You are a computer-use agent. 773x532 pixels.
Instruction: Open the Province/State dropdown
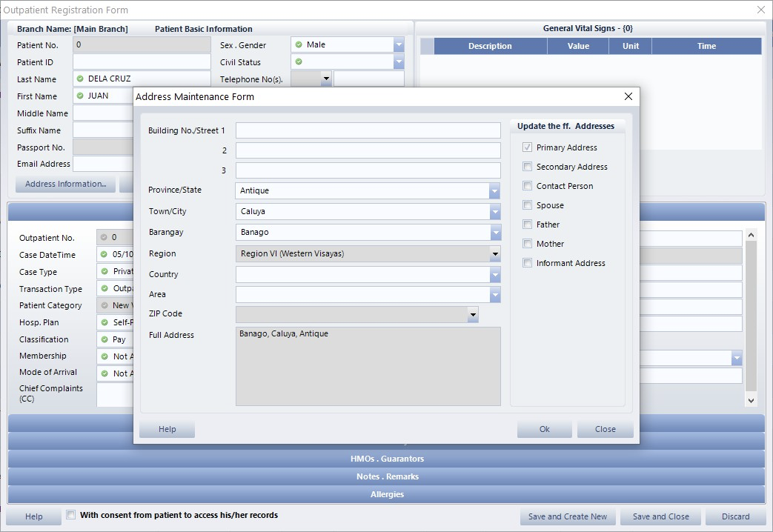(494, 191)
